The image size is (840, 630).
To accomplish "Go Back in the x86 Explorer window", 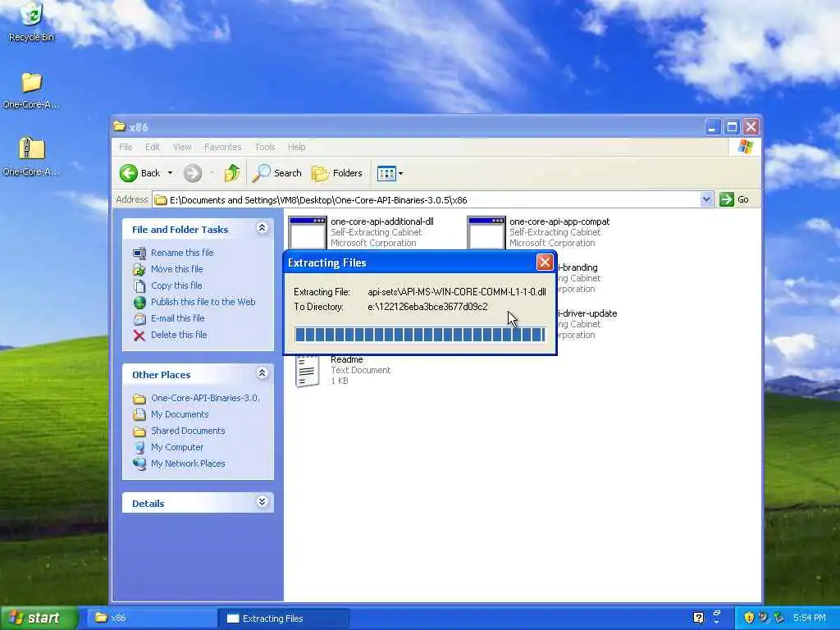I will 139,173.
